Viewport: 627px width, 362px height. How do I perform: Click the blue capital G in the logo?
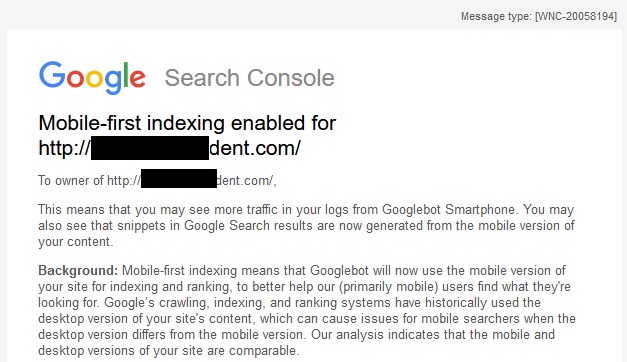pos(52,74)
